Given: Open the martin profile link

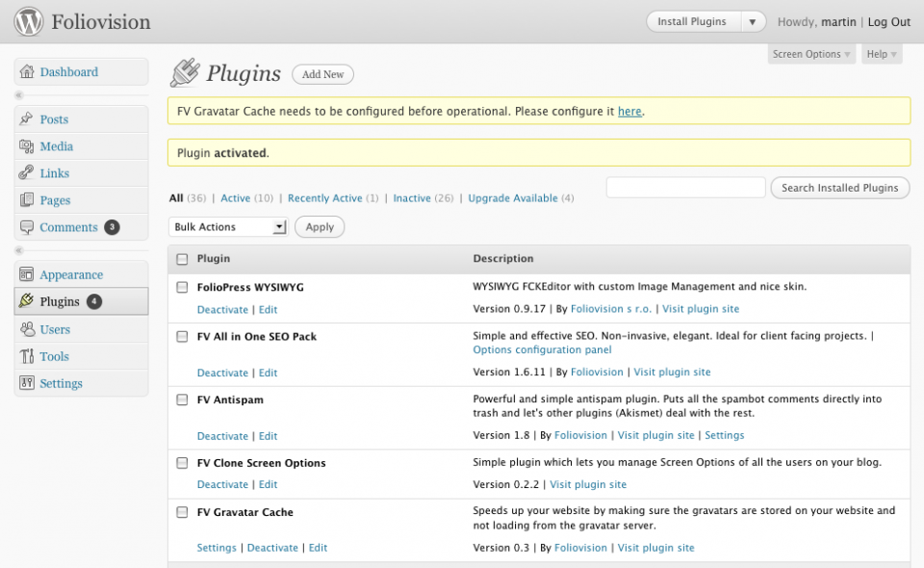Looking at the screenshot, I should click(838, 22).
